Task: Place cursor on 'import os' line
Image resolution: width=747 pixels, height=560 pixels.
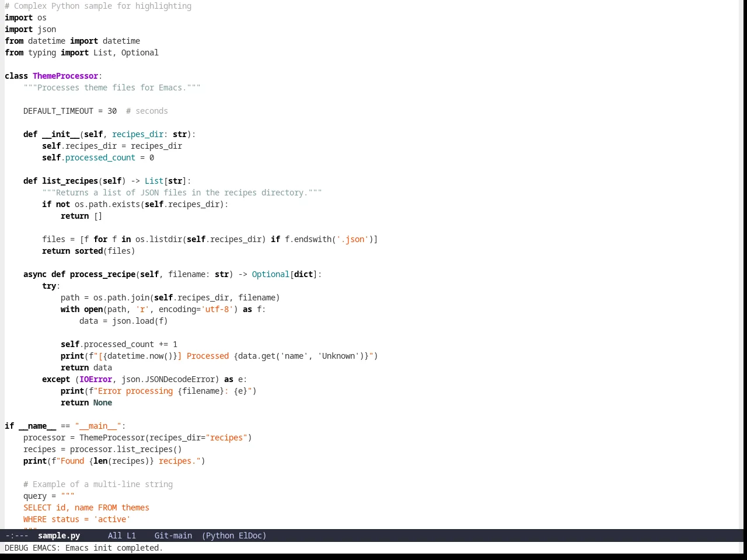Action: click(x=26, y=17)
